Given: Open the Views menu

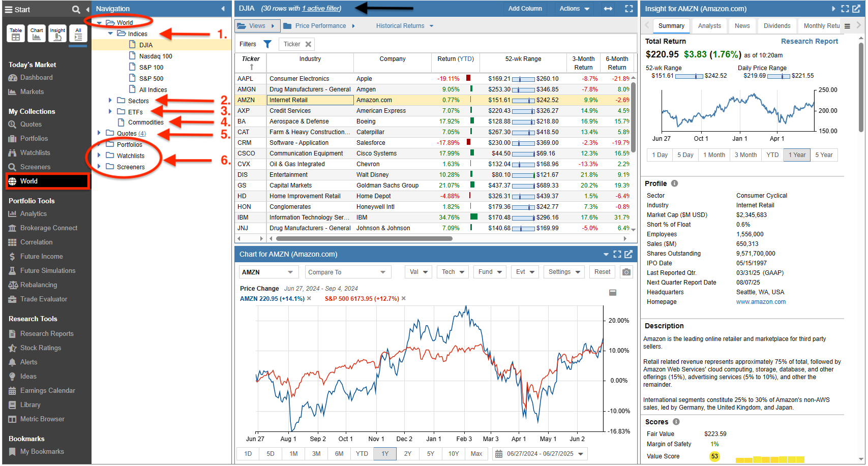Looking at the screenshot, I should tap(257, 26).
